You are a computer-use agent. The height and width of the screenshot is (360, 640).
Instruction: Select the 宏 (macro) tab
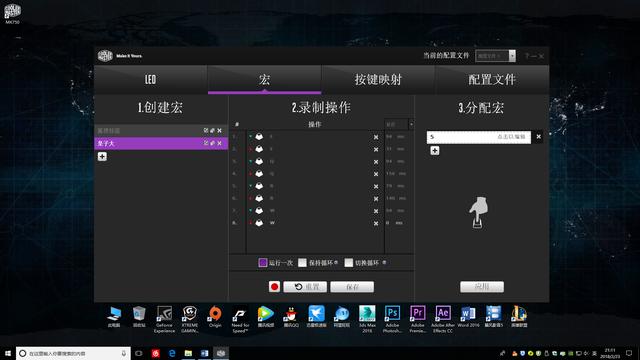click(x=264, y=80)
